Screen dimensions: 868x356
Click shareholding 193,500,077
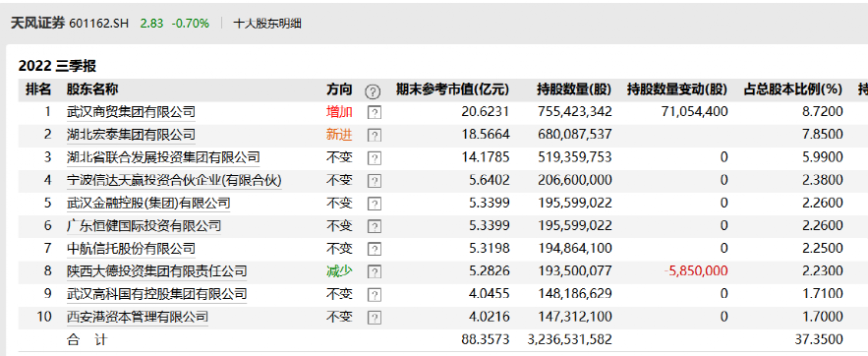(575, 270)
